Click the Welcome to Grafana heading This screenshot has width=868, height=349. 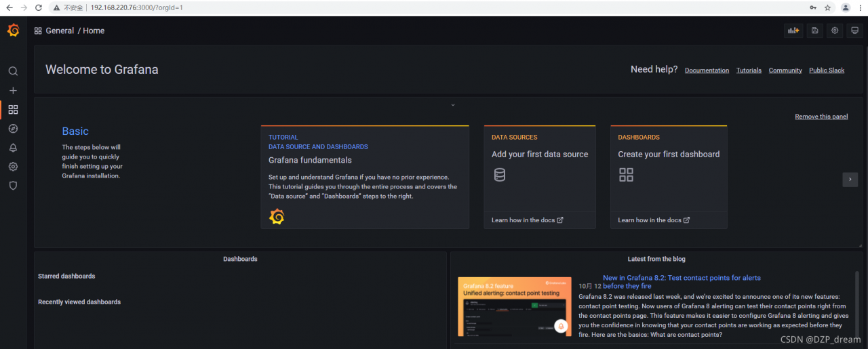[x=102, y=69]
